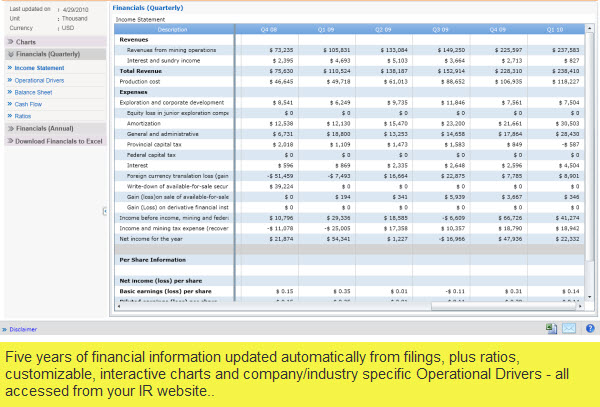Expand the Charts section
Screen dimensions: 600x407
55,42
